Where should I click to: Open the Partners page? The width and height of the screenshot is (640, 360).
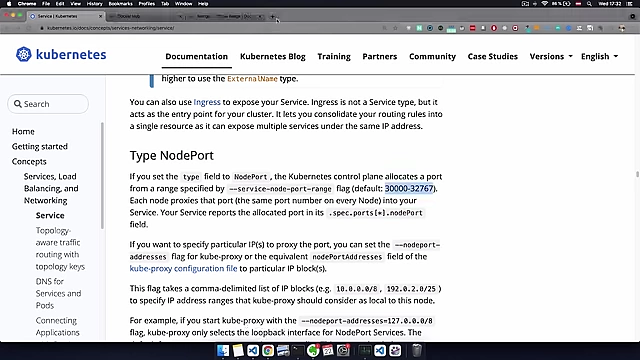(x=380, y=56)
